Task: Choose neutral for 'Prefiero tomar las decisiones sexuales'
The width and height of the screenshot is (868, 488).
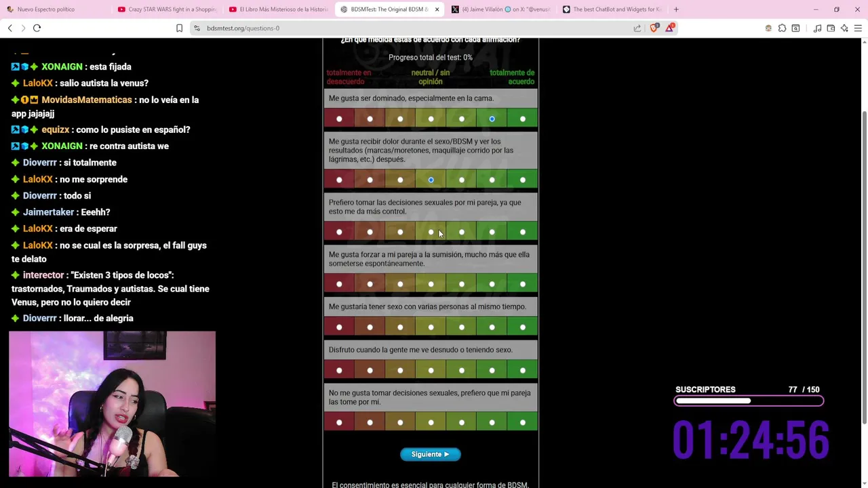Action: click(431, 232)
